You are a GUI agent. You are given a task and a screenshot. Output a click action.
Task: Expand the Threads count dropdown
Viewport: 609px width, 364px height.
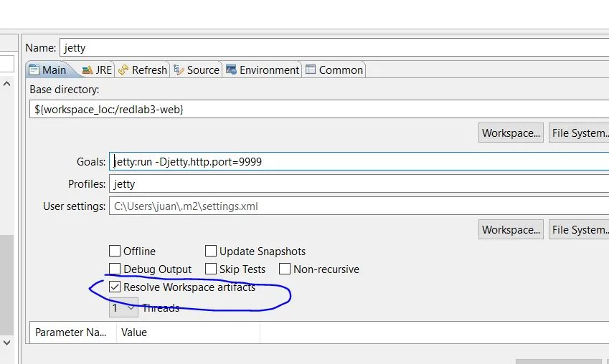coord(123,308)
